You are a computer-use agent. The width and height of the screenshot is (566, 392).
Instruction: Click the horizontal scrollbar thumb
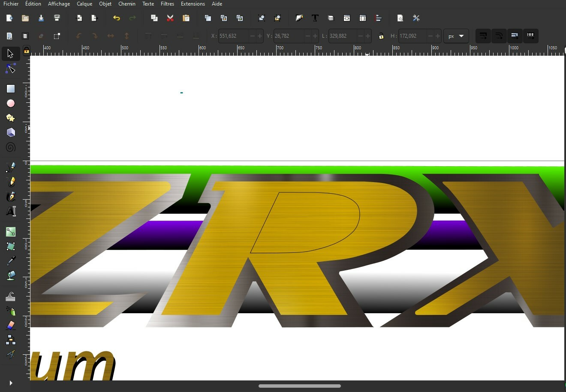click(x=299, y=386)
